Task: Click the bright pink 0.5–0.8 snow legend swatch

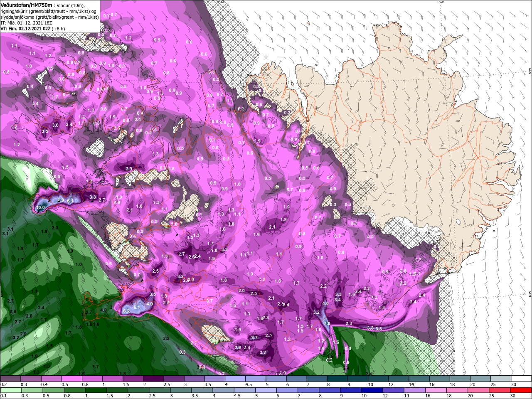Action: [x=71, y=379]
